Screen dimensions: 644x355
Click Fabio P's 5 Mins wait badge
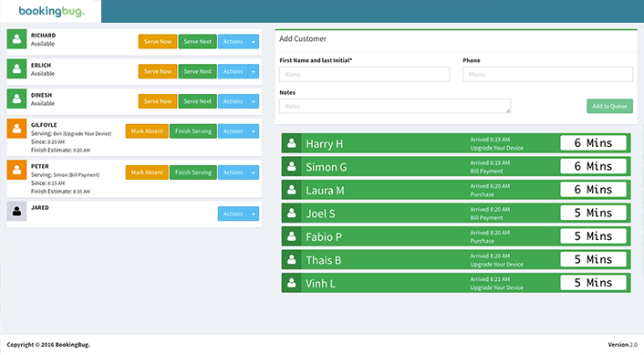pyautogui.click(x=593, y=236)
